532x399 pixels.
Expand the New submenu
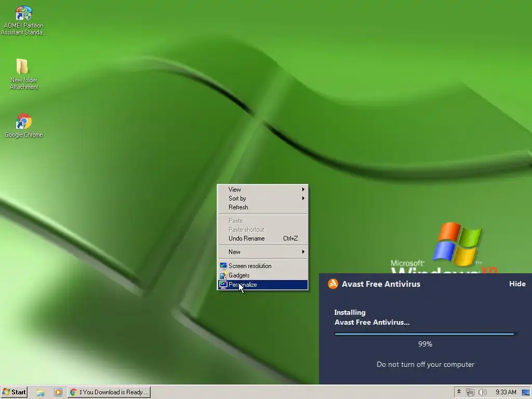point(262,252)
